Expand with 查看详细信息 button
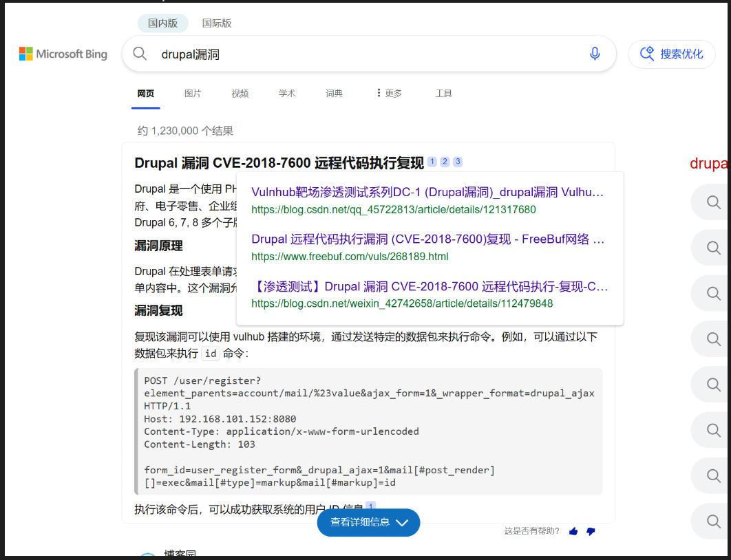Screen dimensions: 731x560 (368, 522)
